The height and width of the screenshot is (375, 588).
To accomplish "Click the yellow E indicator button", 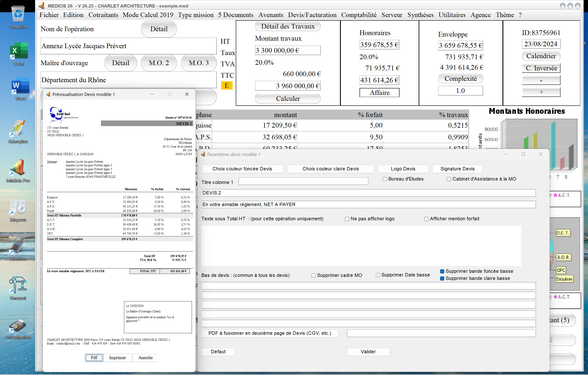I will click(227, 86).
